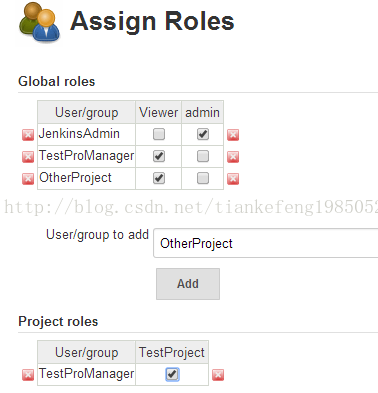
Task: Focus the User/group to add field
Action: (266, 243)
